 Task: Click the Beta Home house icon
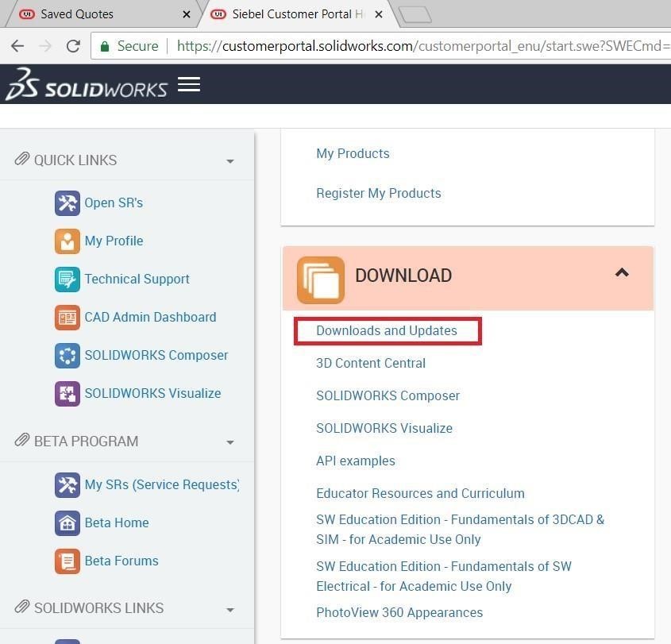click(x=67, y=523)
